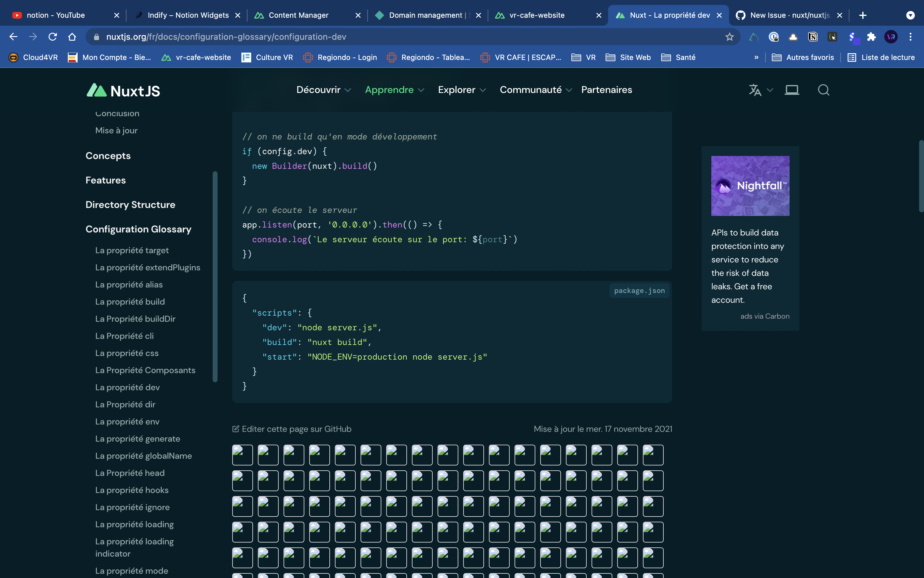
Task: Open the language translation selector
Action: [761, 90]
